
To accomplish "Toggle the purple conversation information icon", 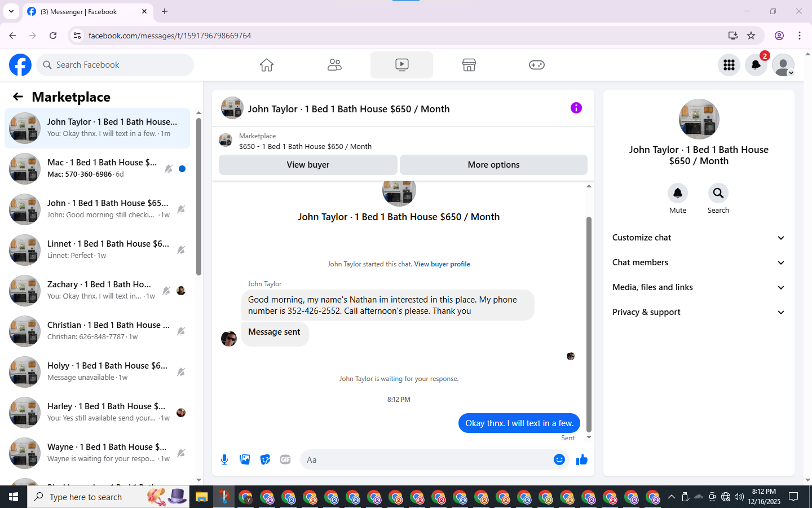I will [x=576, y=108].
